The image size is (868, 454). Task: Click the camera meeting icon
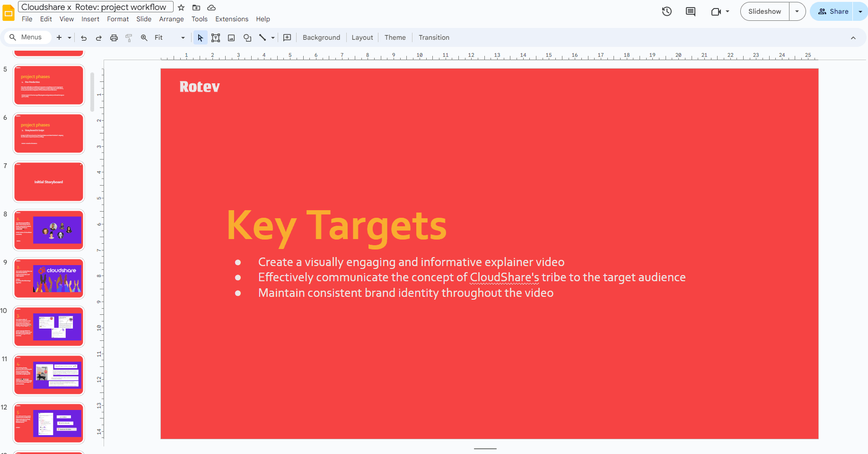(x=716, y=11)
